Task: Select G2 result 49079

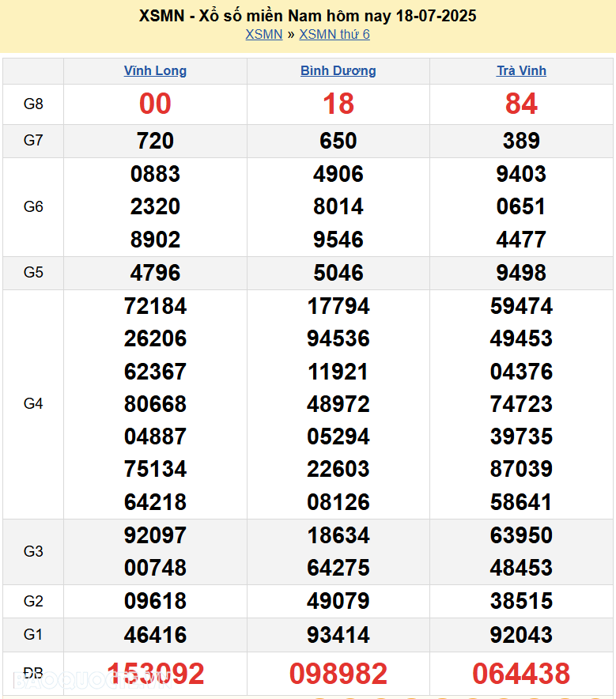Action: pyautogui.click(x=338, y=601)
